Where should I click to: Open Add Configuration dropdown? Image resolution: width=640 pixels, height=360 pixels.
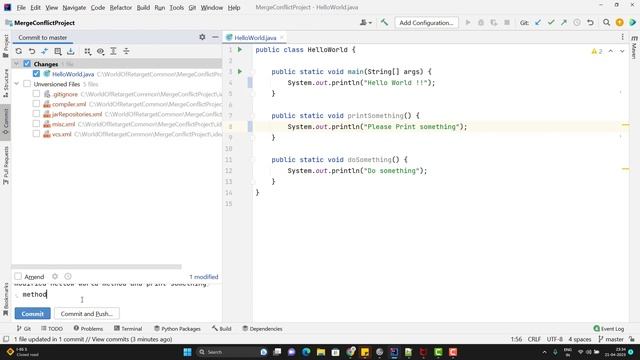pyautogui.click(x=426, y=23)
